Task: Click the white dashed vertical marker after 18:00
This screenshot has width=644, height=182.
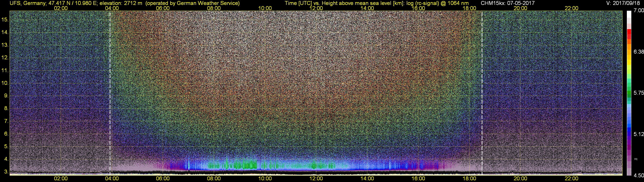Action: tap(482, 93)
